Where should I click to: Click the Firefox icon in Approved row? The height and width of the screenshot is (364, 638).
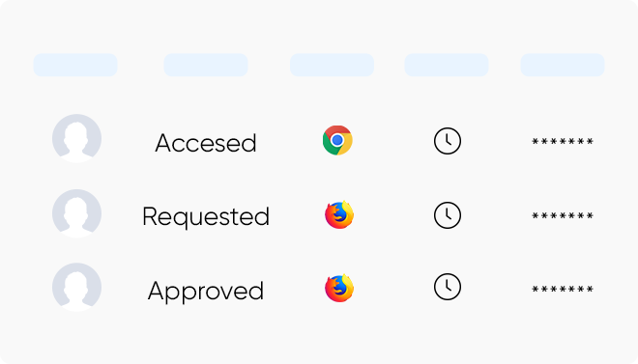coord(339,288)
